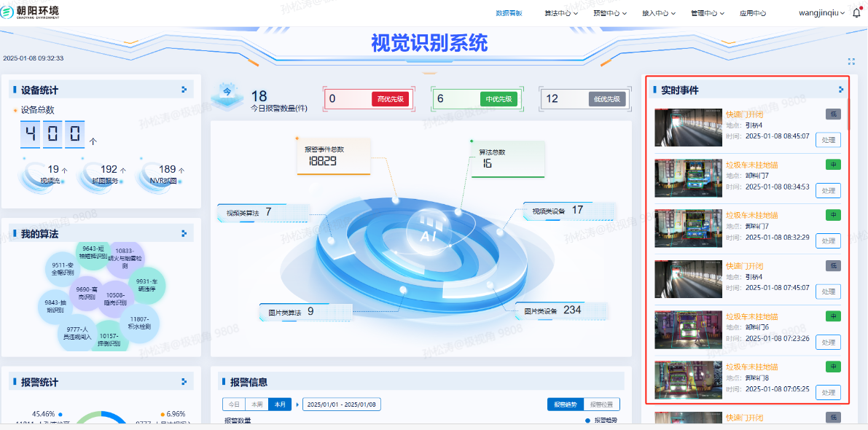Click the red 高优先级 button
Screen dimensions: 868x430
point(391,99)
